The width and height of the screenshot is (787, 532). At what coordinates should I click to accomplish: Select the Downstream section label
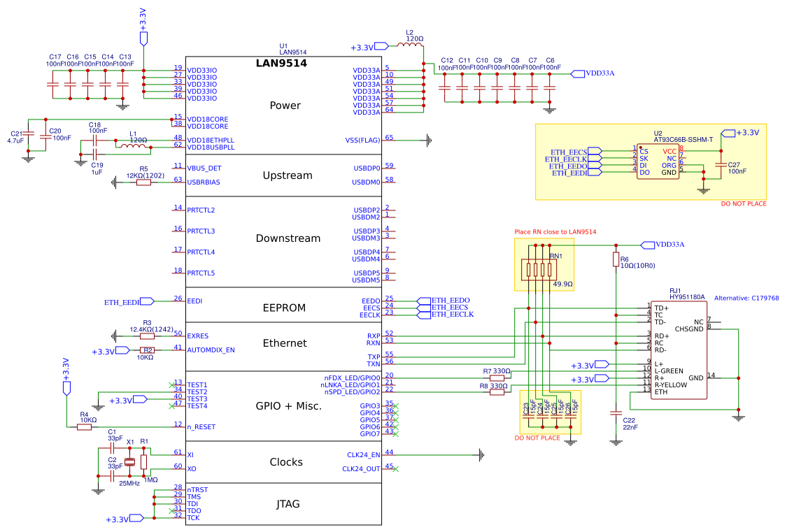point(288,238)
